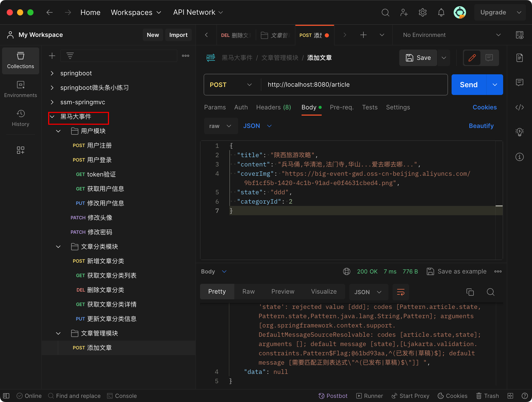Open the request documentation icon
532x402 pixels.
point(519,58)
